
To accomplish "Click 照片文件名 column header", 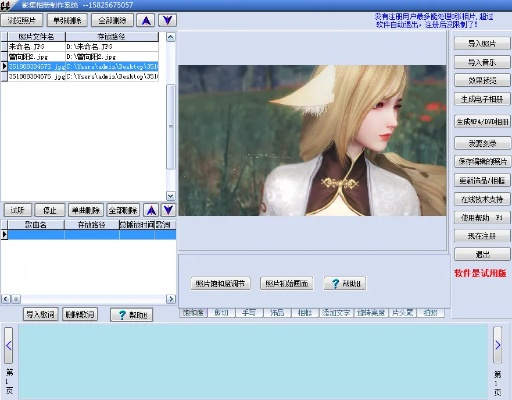I will [37, 36].
